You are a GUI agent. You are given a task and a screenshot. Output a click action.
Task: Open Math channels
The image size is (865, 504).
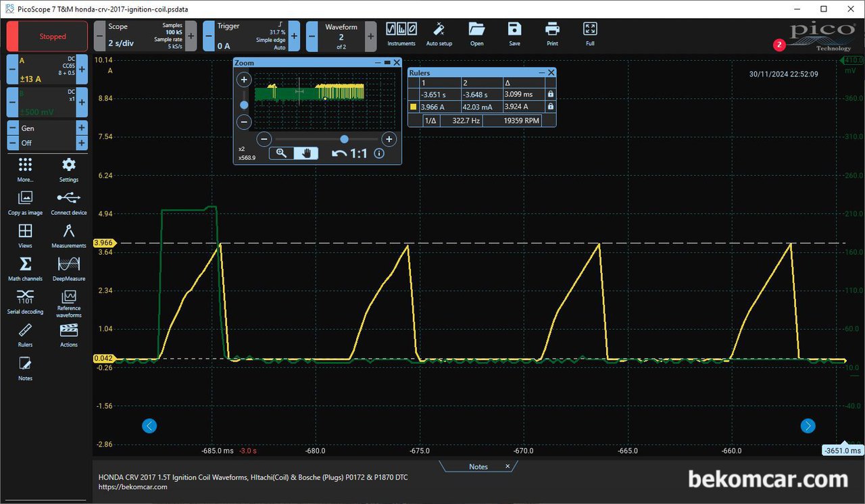click(25, 269)
